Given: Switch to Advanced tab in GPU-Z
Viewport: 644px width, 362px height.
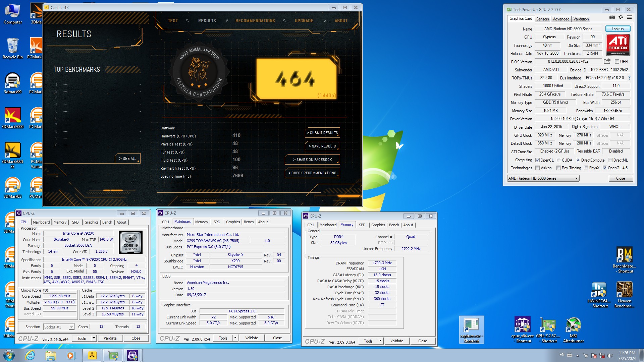Looking at the screenshot, I should [x=561, y=19].
